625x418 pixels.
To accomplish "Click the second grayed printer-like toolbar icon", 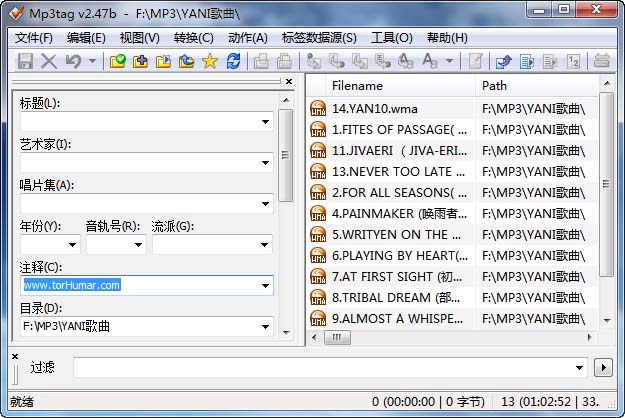I will coord(284,61).
